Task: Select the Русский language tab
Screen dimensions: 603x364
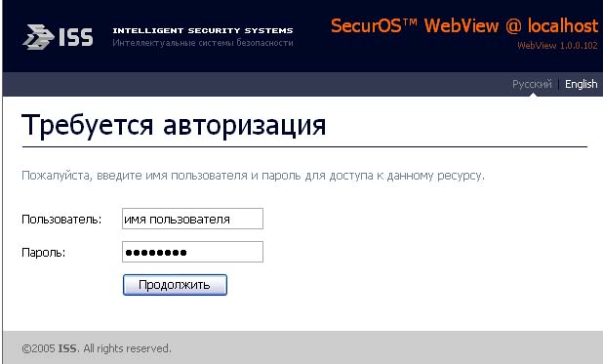Action: [x=532, y=84]
